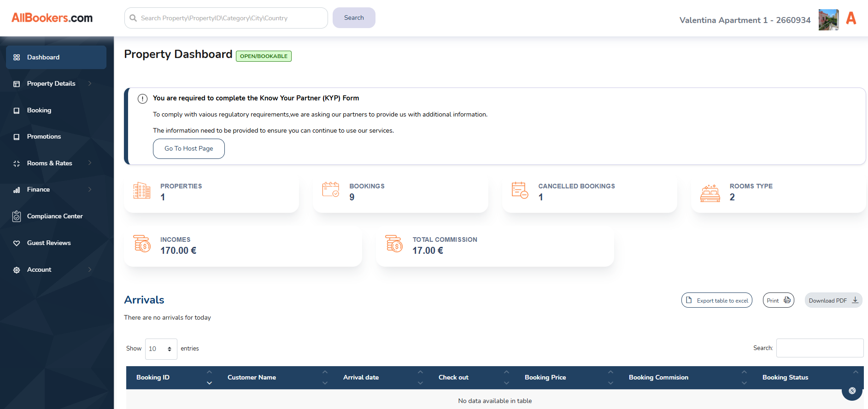
Task: Expand the Finance submenu chevron
Action: (90, 189)
